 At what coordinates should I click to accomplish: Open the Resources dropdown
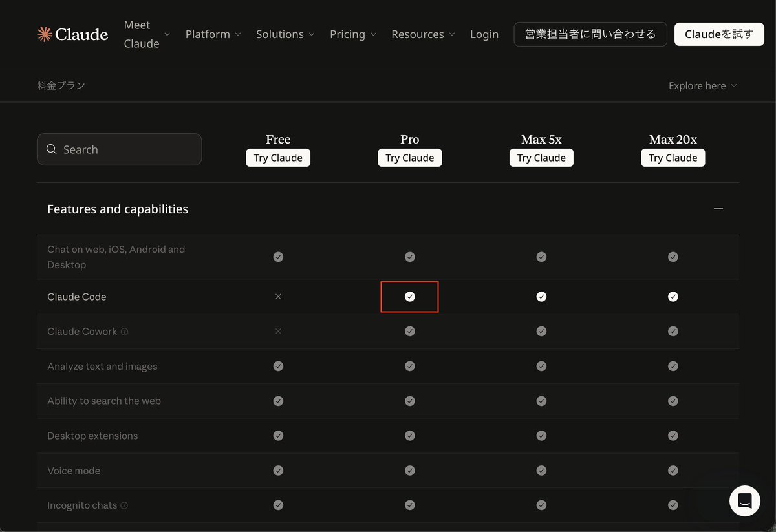tap(423, 34)
